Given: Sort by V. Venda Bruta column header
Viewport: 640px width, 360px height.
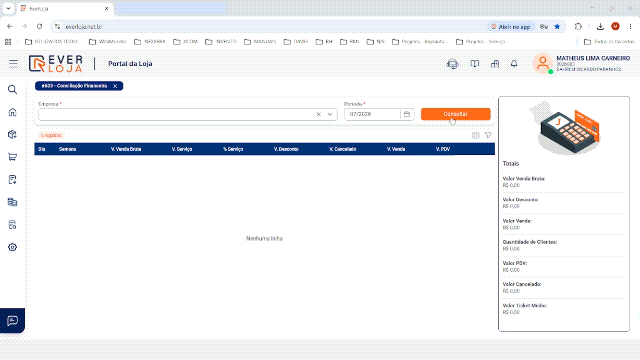Looking at the screenshot, I should [126, 149].
